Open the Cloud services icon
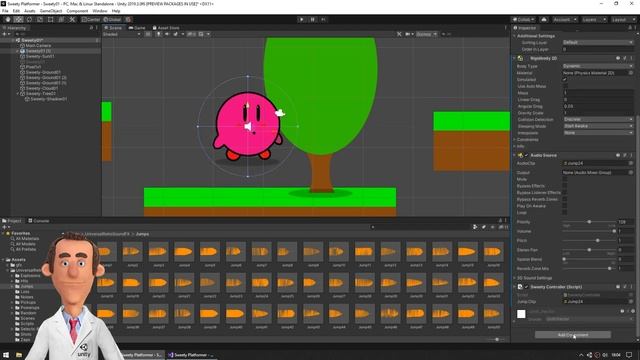640x360 pixels. point(544,19)
